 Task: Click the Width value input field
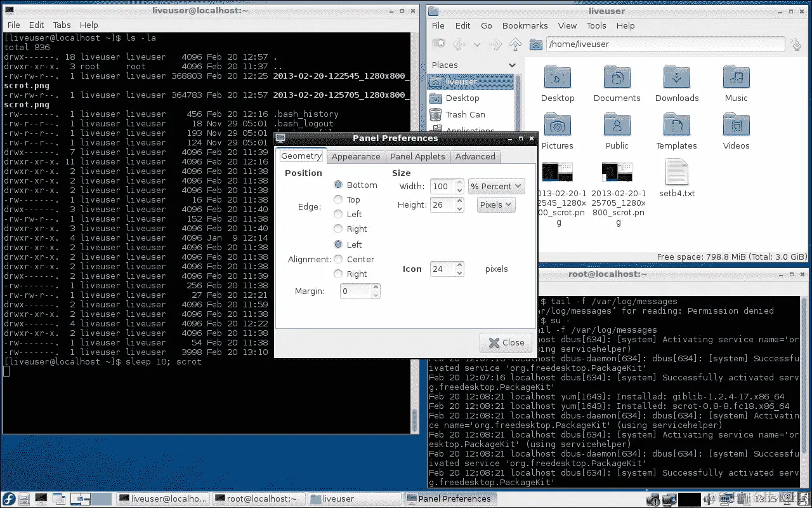coord(443,186)
